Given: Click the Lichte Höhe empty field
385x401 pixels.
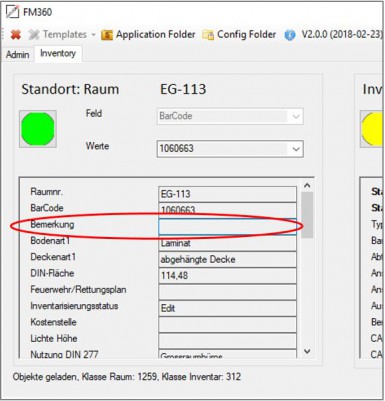Looking at the screenshot, I should coord(227,341).
